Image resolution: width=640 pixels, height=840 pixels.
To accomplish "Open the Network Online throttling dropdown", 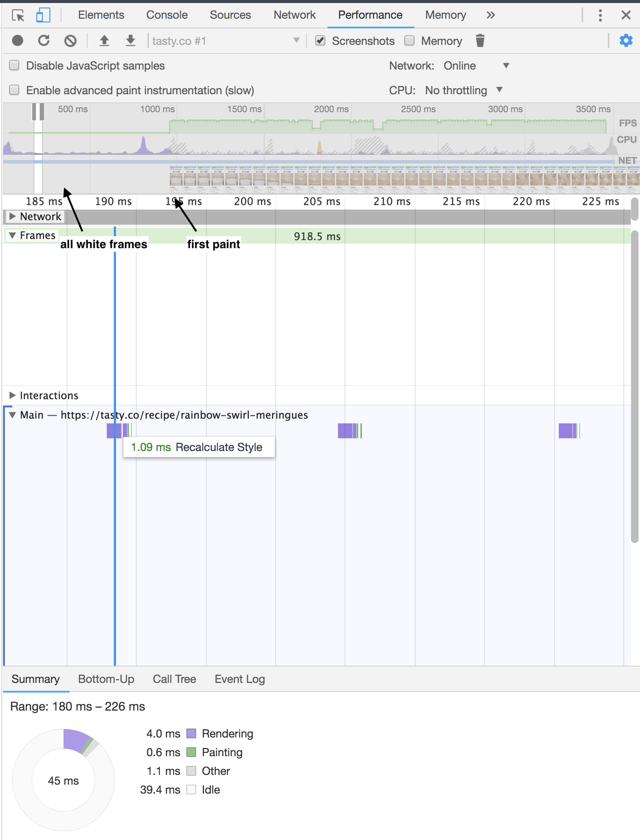I will pos(476,65).
